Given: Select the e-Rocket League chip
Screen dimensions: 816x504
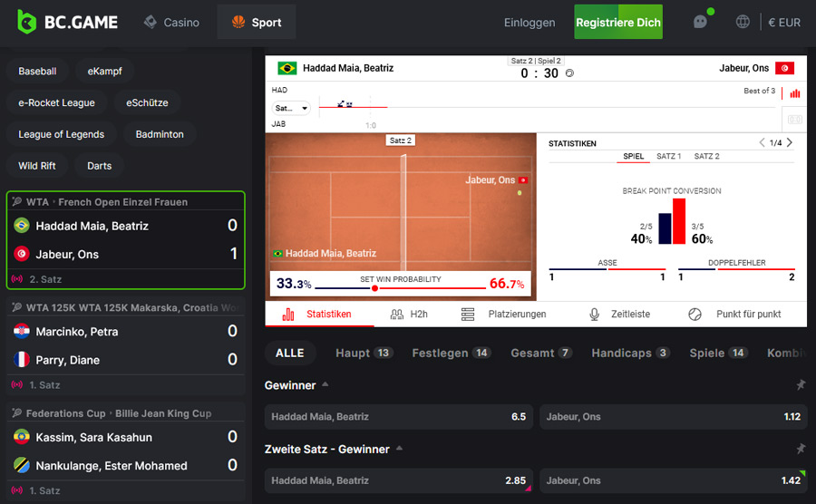Looking at the screenshot, I should pos(57,103).
